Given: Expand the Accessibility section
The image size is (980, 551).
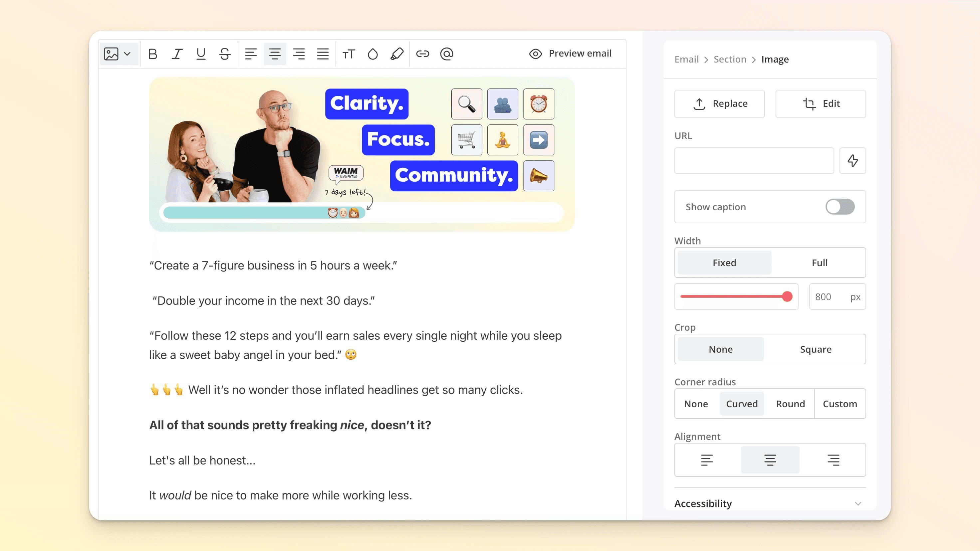Looking at the screenshot, I should click(x=857, y=503).
